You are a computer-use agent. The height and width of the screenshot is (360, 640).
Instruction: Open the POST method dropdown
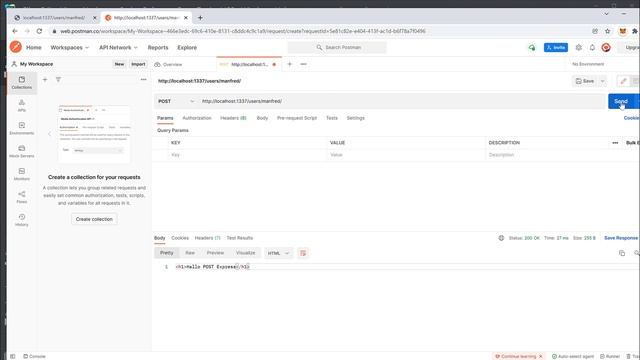pyautogui.click(x=176, y=101)
